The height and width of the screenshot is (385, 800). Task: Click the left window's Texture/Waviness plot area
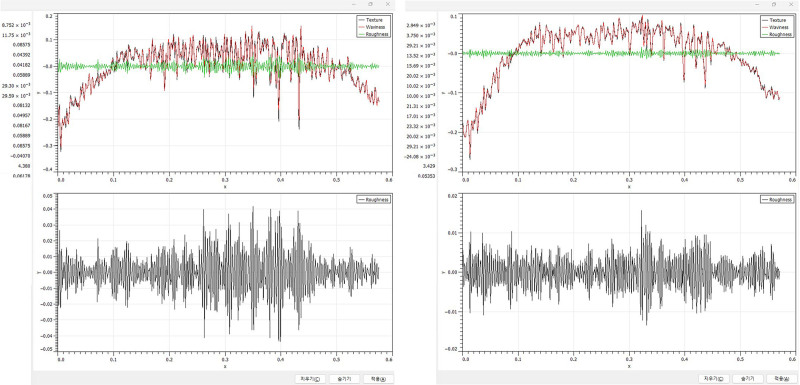(224, 93)
